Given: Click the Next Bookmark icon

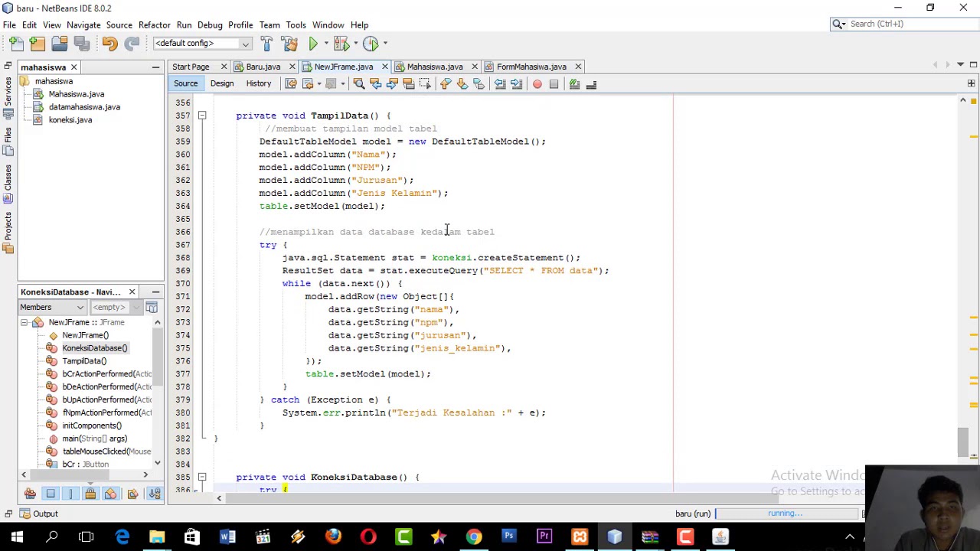Looking at the screenshot, I should [462, 83].
